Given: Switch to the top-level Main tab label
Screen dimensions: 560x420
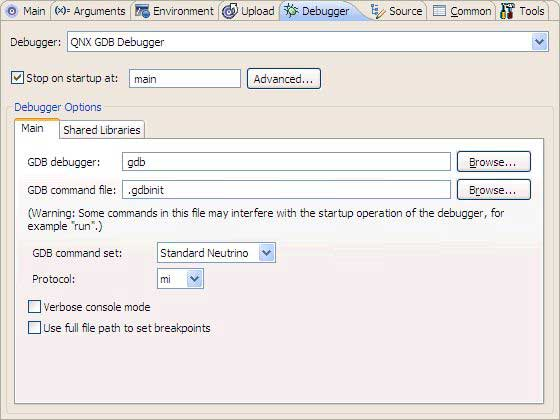Looking at the screenshot, I should 34,11.
